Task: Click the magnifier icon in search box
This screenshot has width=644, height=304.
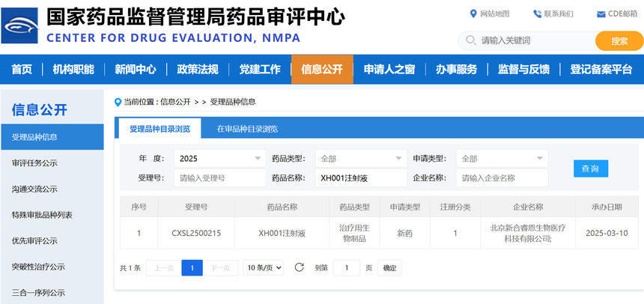Action: (470, 40)
